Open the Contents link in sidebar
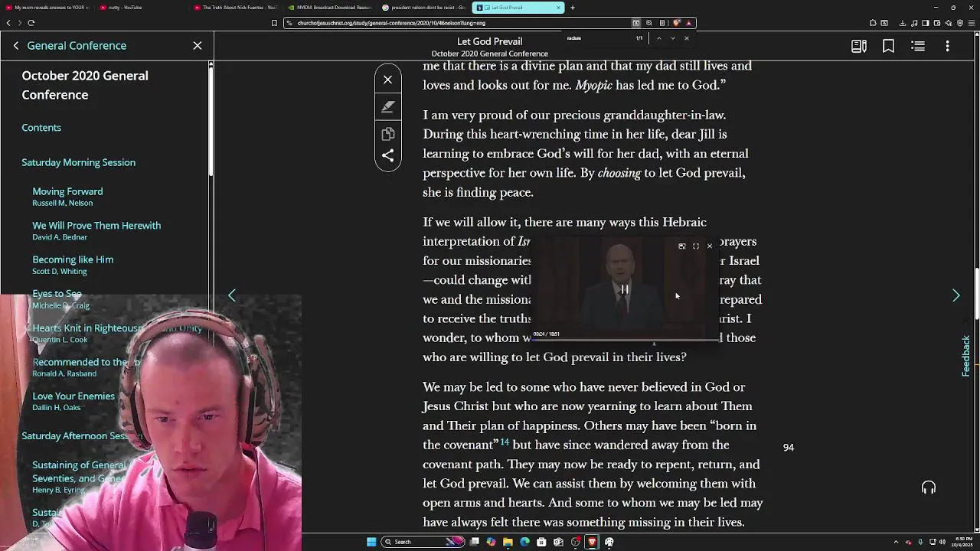This screenshot has width=980, height=551. click(x=41, y=128)
